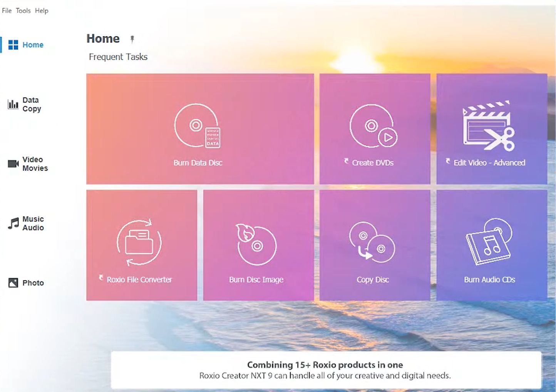Click the Roxio File Converter folder icon

coord(139,242)
